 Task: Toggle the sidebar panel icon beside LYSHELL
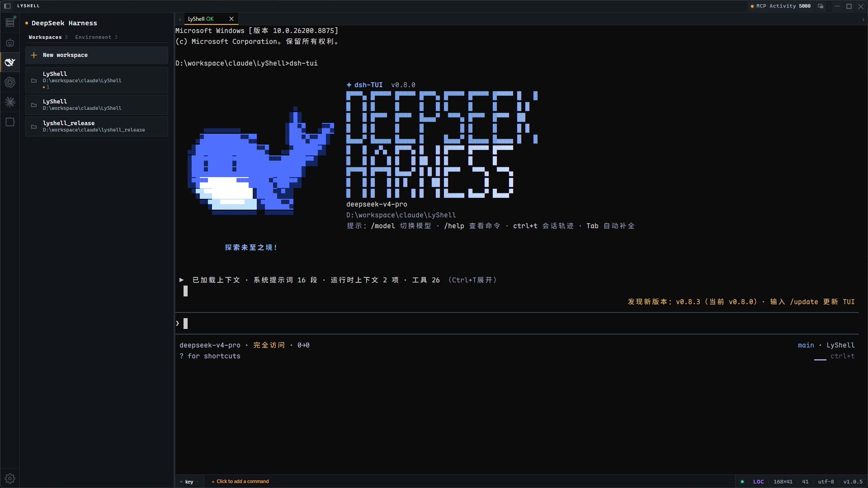[x=7, y=6]
